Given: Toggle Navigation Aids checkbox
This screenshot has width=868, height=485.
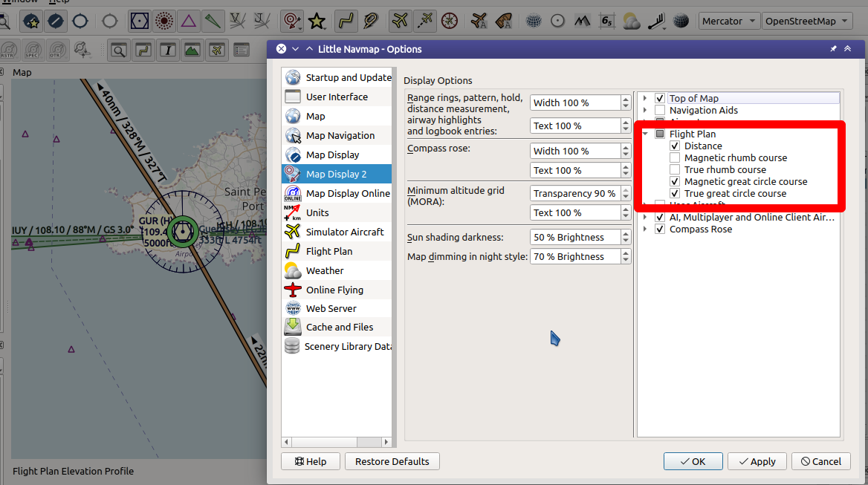Looking at the screenshot, I should tap(660, 110).
